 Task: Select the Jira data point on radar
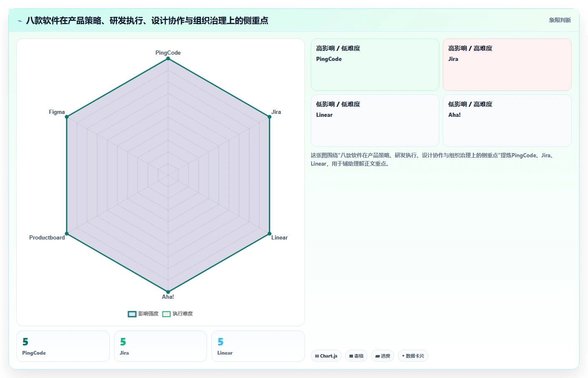pyautogui.click(x=269, y=117)
